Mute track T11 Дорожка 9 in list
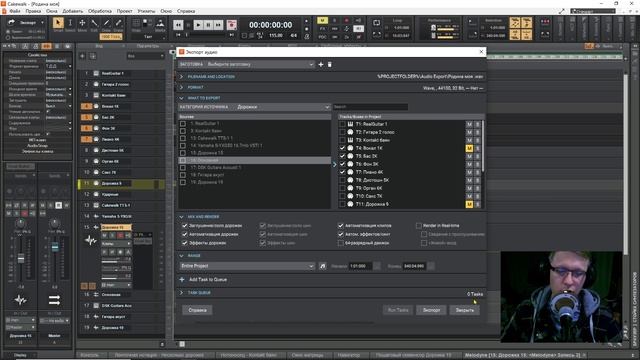The image size is (640, 360). coord(469,204)
